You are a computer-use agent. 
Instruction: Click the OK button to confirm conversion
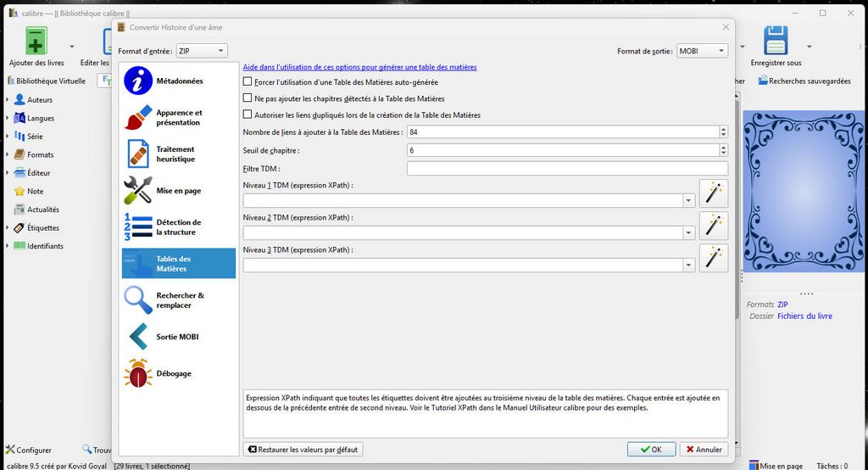coord(651,450)
